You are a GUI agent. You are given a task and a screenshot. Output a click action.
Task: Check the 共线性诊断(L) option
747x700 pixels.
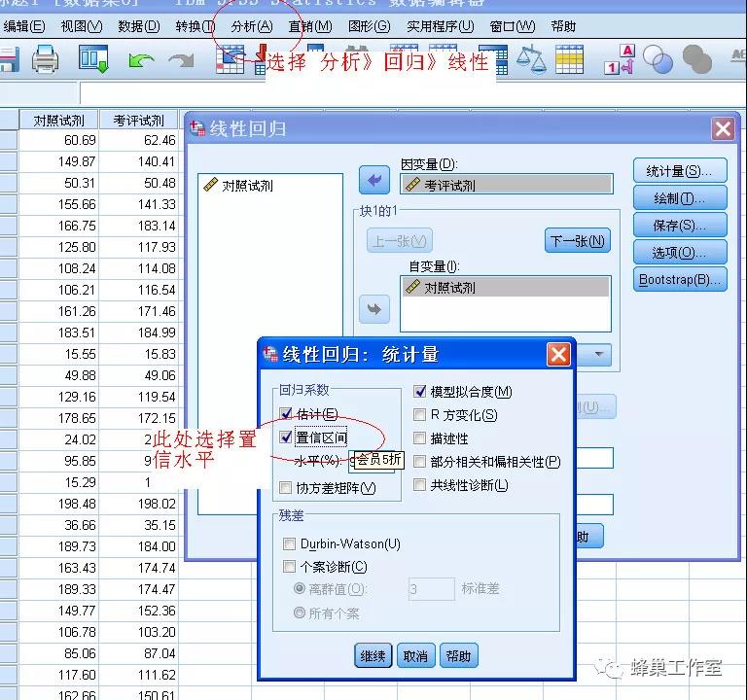click(420, 485)
